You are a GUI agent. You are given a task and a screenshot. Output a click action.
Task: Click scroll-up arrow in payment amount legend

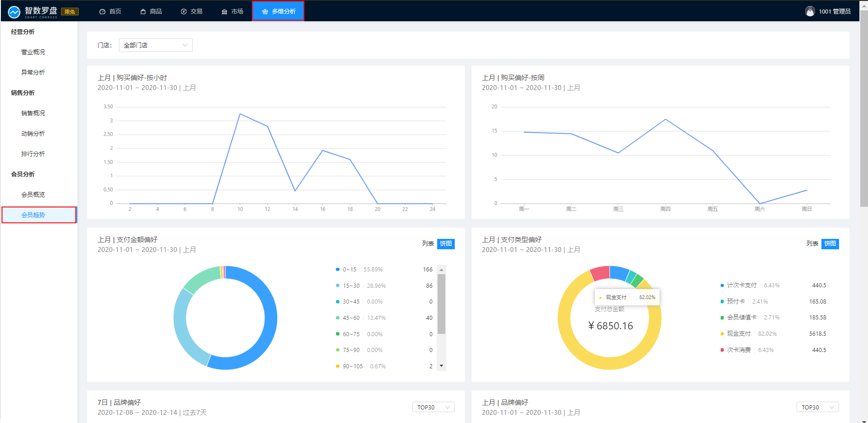tap(442, 270)
